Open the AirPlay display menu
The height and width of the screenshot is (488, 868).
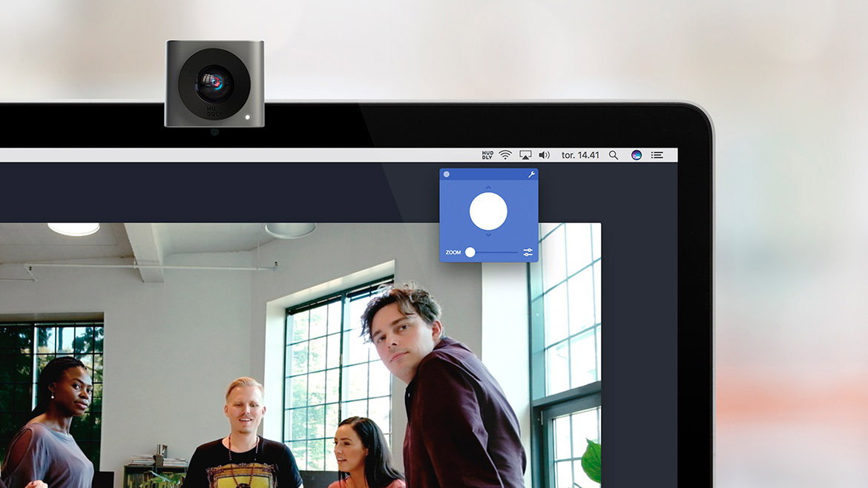[x=525, y=155]
